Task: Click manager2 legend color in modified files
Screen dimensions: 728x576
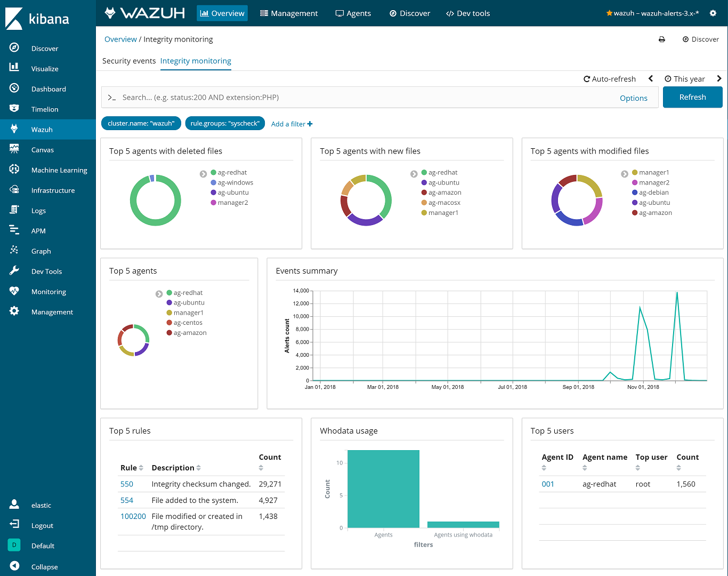Action: pyautogui.click(x=635, y=182)
